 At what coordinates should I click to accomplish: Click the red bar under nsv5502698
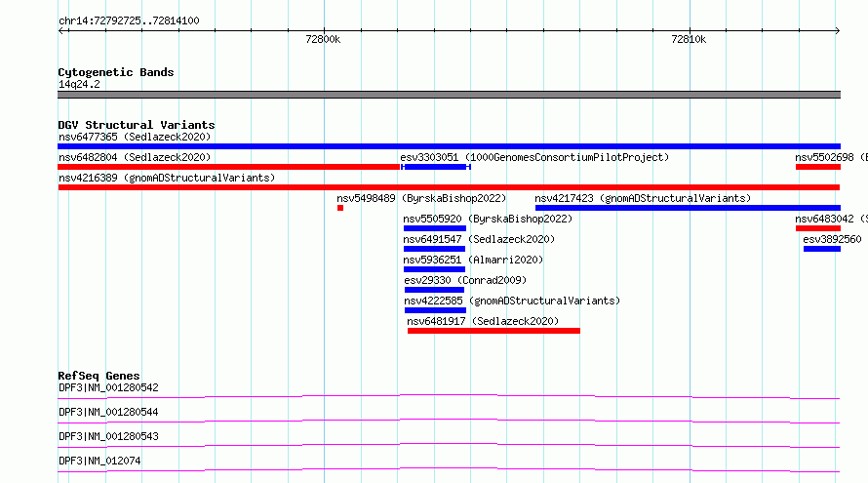(x=818, y=167)
